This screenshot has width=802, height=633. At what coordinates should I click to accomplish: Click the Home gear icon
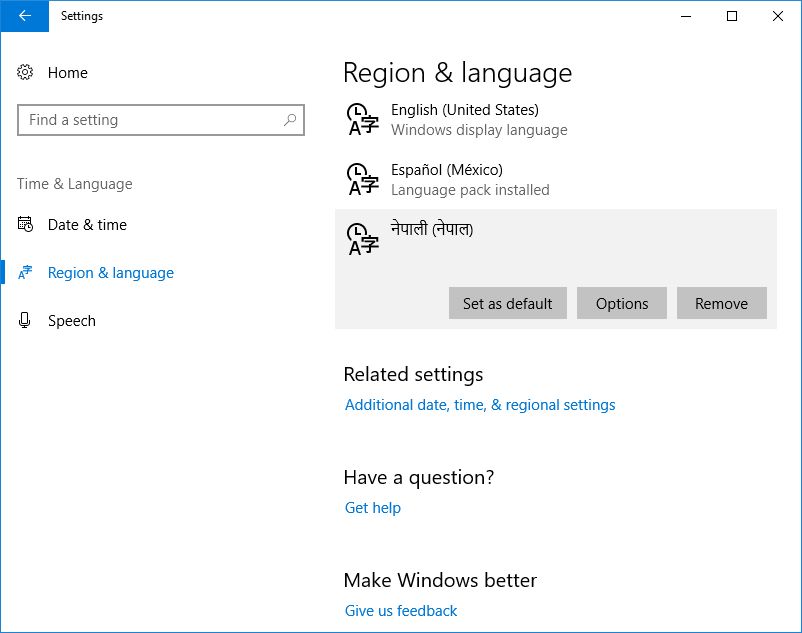tap(26, 73)
